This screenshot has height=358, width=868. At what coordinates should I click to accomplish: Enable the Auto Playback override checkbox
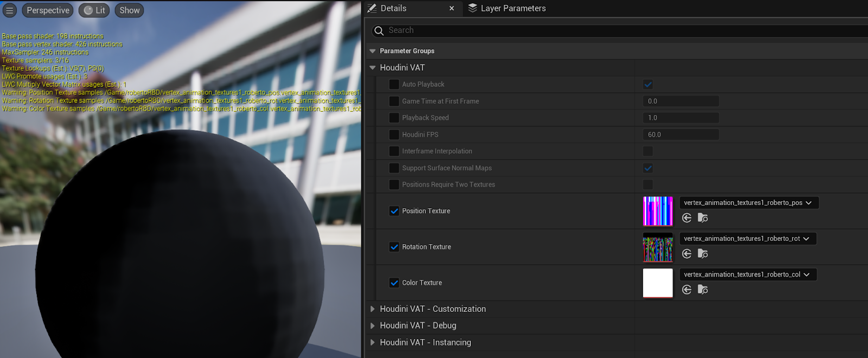394,85
